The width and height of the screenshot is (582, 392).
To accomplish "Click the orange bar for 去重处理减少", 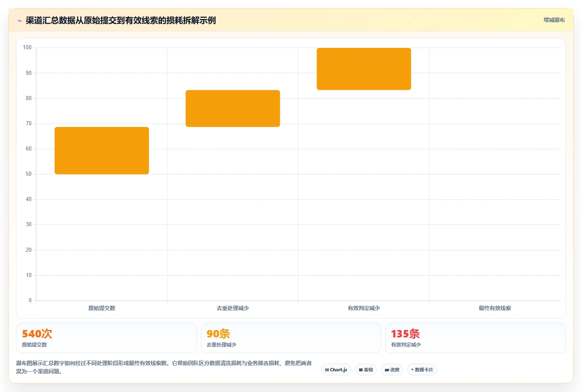I will point(233,108).
